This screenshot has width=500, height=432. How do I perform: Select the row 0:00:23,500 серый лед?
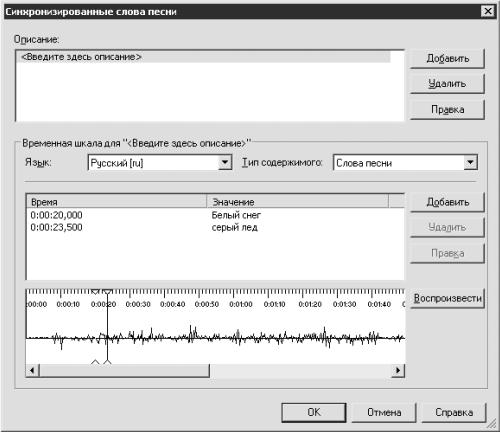point(215,227)
